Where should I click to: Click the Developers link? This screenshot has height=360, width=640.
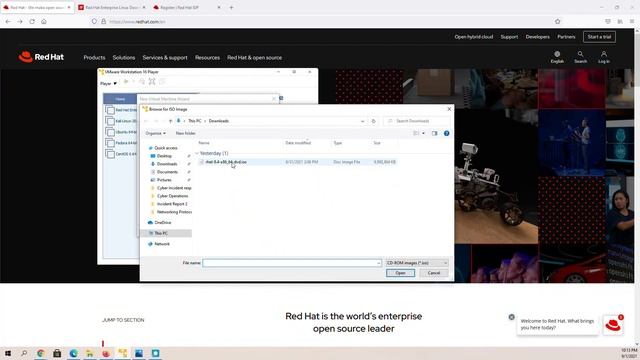538,37
